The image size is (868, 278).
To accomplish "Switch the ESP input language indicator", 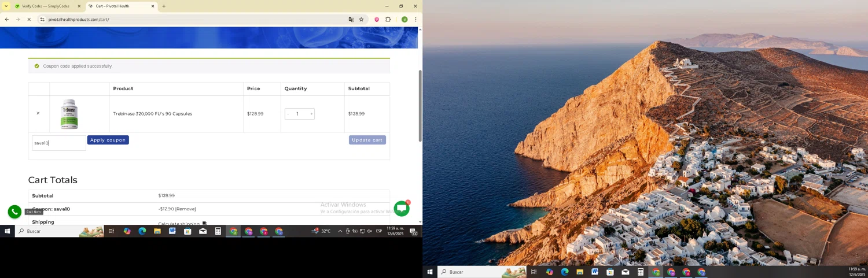I will pyautogui.click(x=379, y=231).
